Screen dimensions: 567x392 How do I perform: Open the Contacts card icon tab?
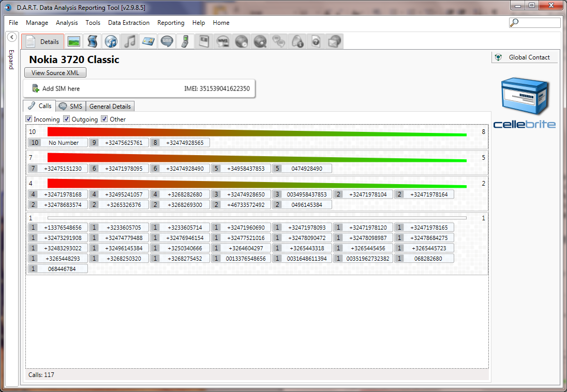coord(148,41)
